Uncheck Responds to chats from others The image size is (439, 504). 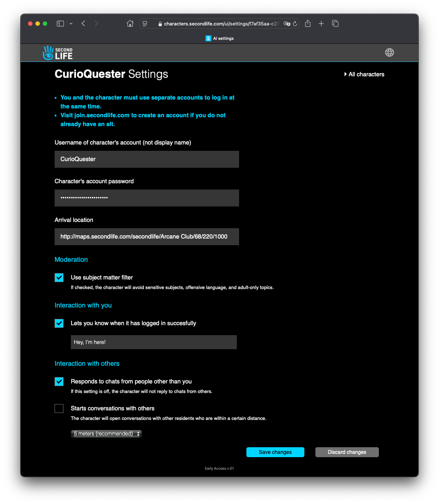pos(59,382)
